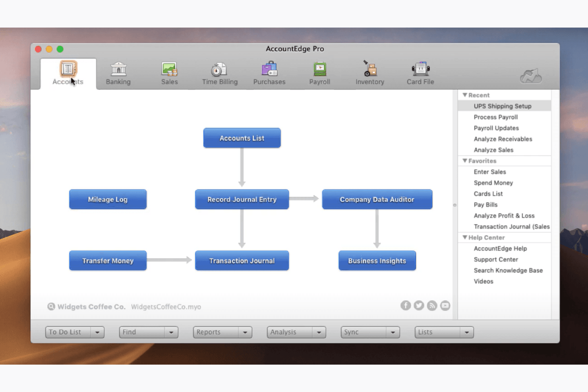
Task: Click the magnifier icon beside Widgets Coffee Co.
Action: point(51,307)
